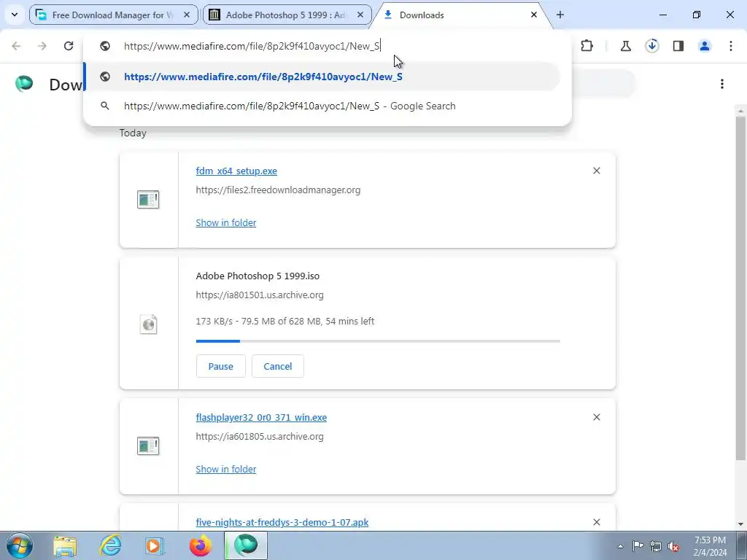Show flashplayer32_0r0_371_win.exe in folder
747x560 pixels.
pyautogui.click(x=226, y=469)
